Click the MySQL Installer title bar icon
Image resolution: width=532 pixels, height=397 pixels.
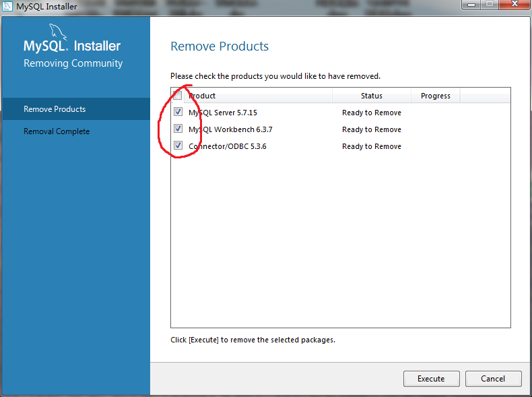pyautogui.click(x=7, y=6)
